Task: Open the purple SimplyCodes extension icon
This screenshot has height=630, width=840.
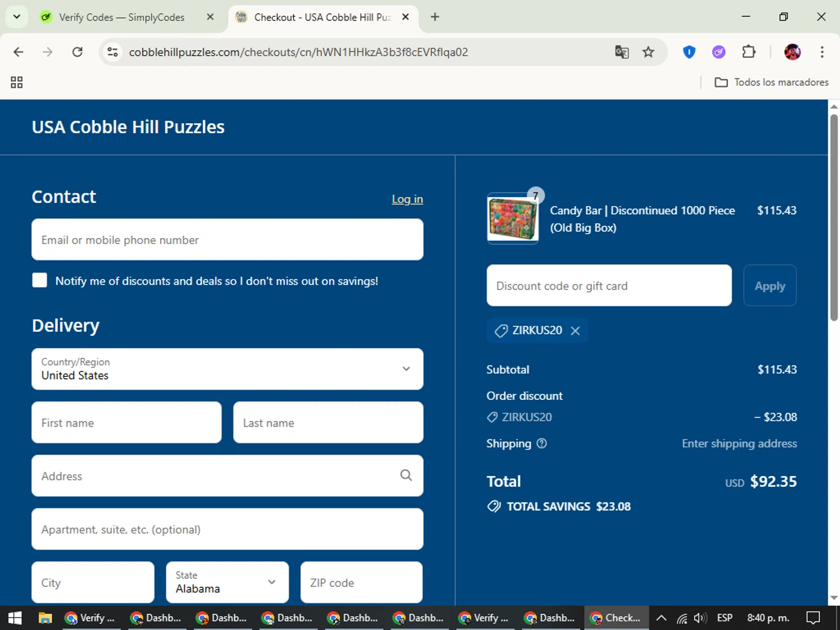Action: coord(719,52)
